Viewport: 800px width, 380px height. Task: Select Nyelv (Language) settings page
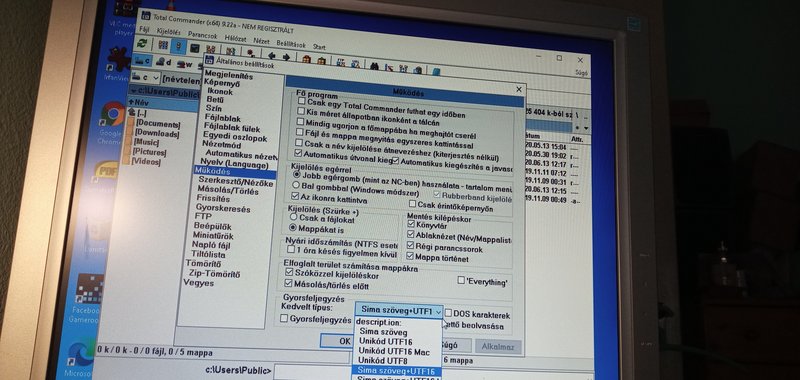(x=234, y=165)
